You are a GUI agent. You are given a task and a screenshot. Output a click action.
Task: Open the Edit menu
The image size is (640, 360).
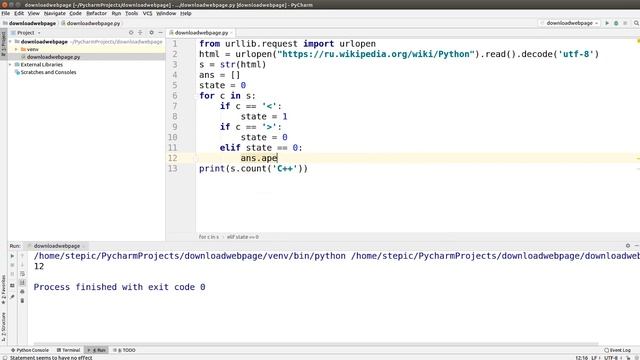[x=19, y=13]
